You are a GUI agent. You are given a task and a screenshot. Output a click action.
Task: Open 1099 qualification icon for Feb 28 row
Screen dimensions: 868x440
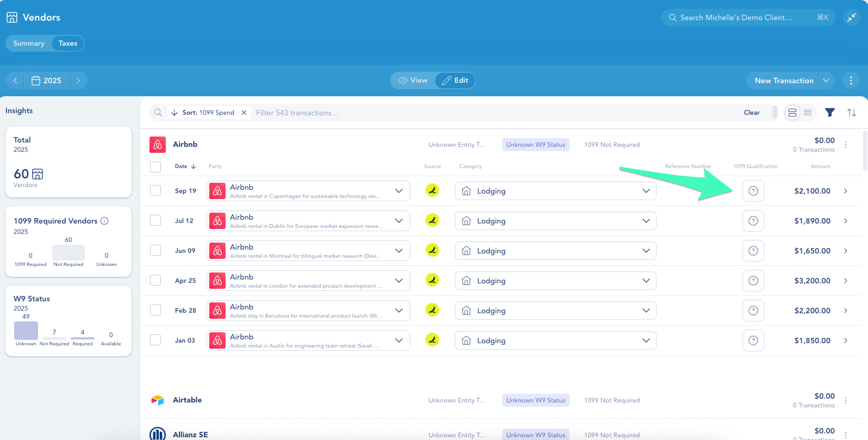(x=753, y=311)
